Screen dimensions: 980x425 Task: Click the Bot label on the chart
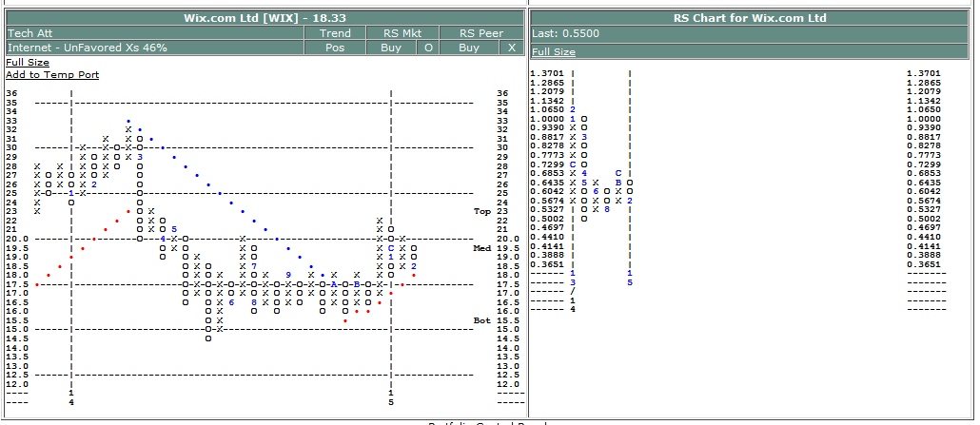(x=482, y=320)
